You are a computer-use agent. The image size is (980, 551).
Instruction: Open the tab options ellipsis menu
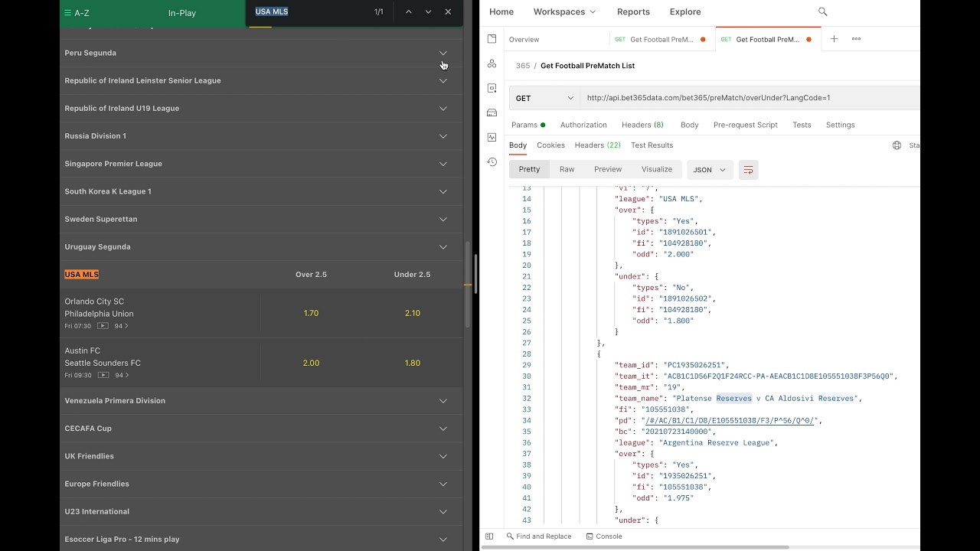pos(856,39)
